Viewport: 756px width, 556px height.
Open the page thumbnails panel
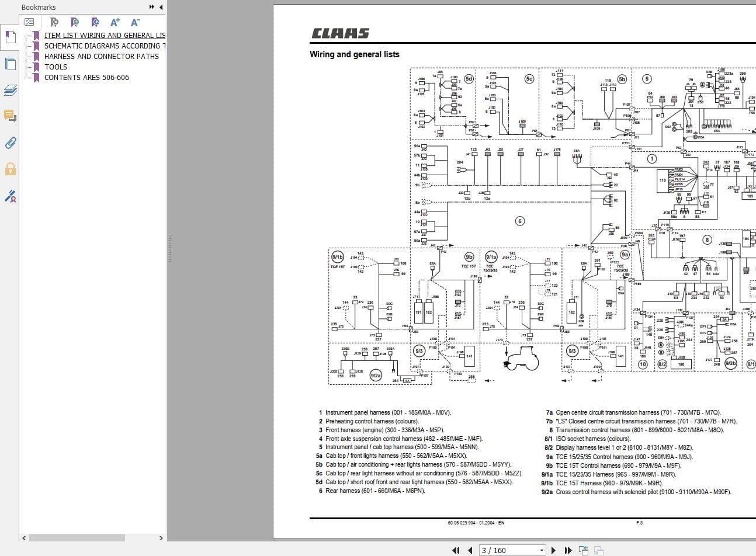click(x=10, y=64)
